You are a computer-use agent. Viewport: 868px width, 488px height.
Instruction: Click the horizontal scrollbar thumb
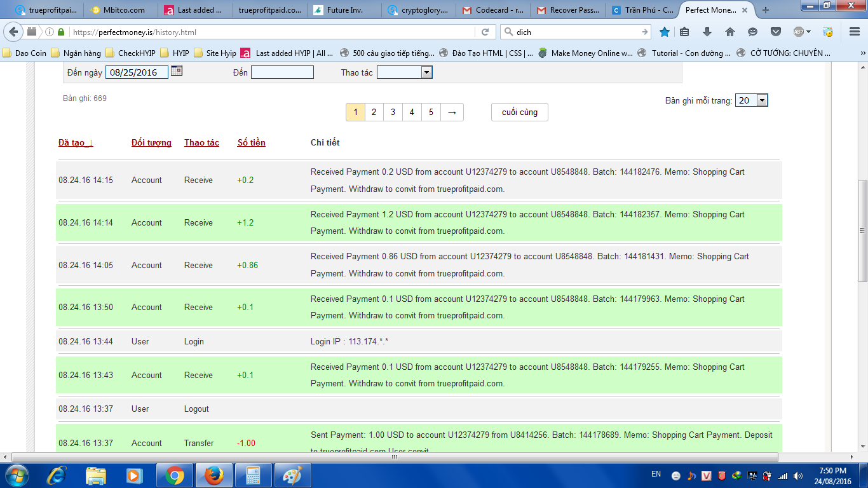pos(395,457)
